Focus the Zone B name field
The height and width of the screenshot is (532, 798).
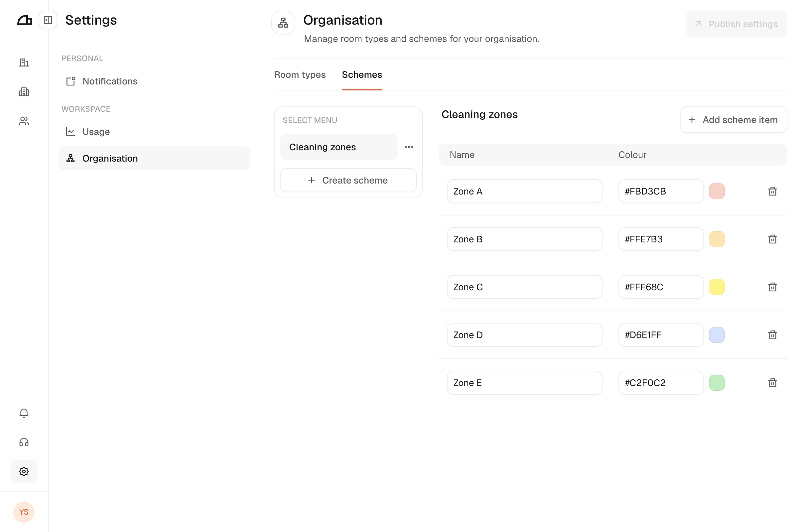(524, 239)
